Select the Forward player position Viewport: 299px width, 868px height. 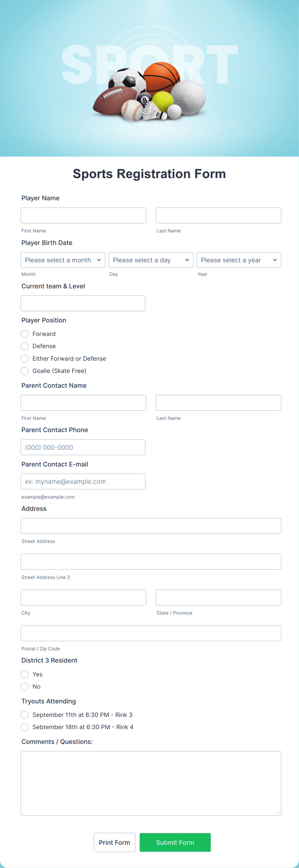click(x=24, y=334)
